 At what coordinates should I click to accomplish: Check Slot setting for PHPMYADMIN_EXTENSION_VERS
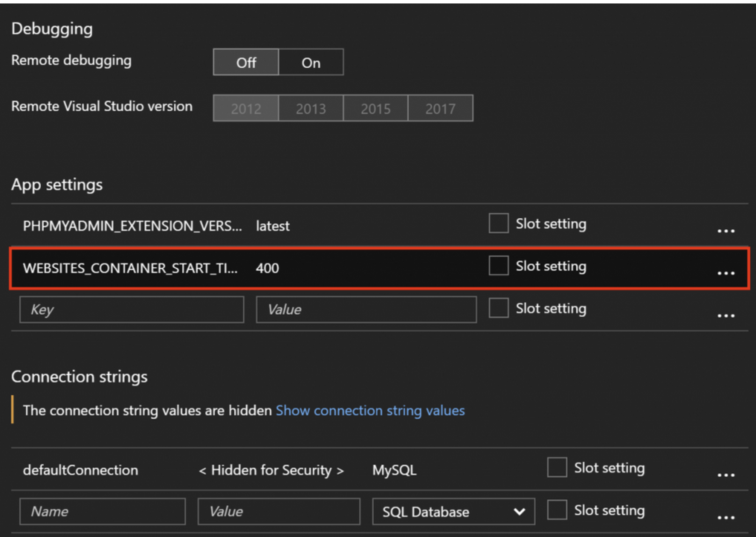pos(498,224)
